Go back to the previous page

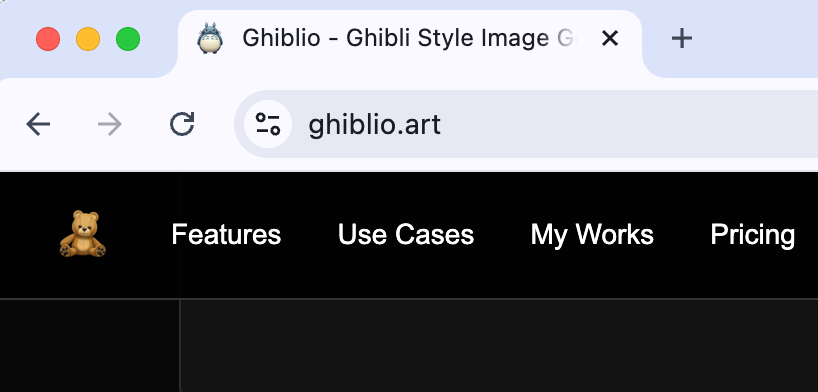(x=38, y=124)
